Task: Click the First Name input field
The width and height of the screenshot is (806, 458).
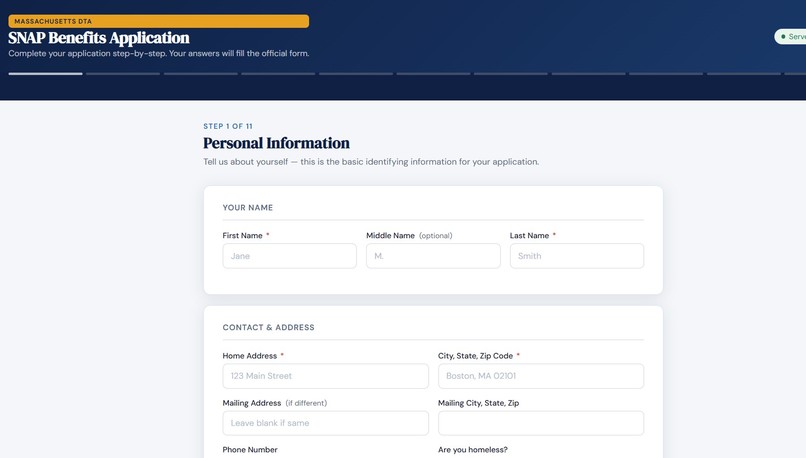Action: pos(289,256)
